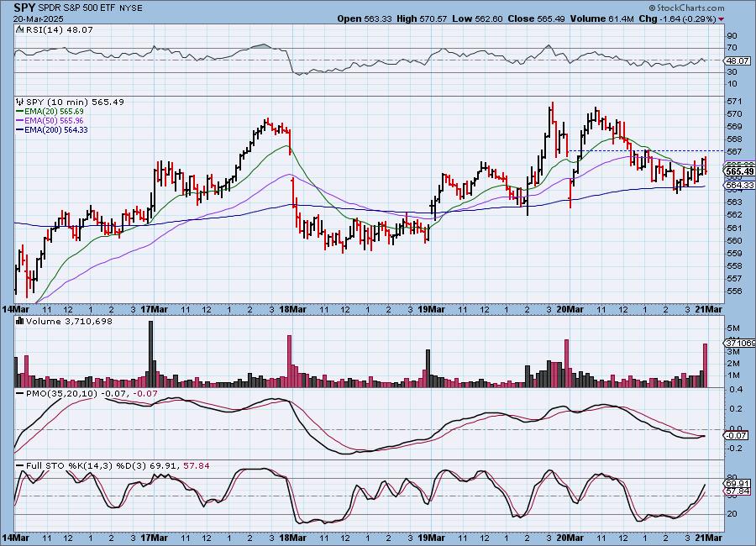The width and height of the screenshot is (756, 546).
Task: Select the Volume 3,710,698 legend text
Action: (x=69, y=321)
